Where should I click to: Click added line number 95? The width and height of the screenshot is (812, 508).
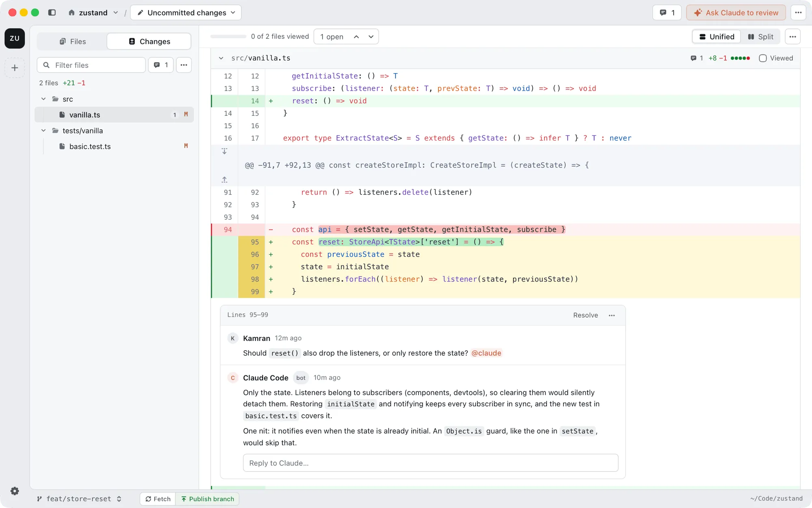pyautogui.click(x=255, y=242)
